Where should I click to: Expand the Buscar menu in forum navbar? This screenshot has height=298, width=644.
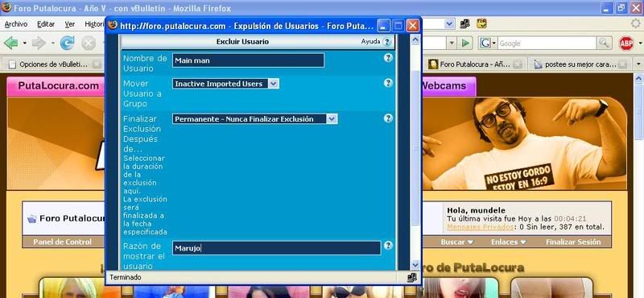pyautogui.click(x=456, y=242)
